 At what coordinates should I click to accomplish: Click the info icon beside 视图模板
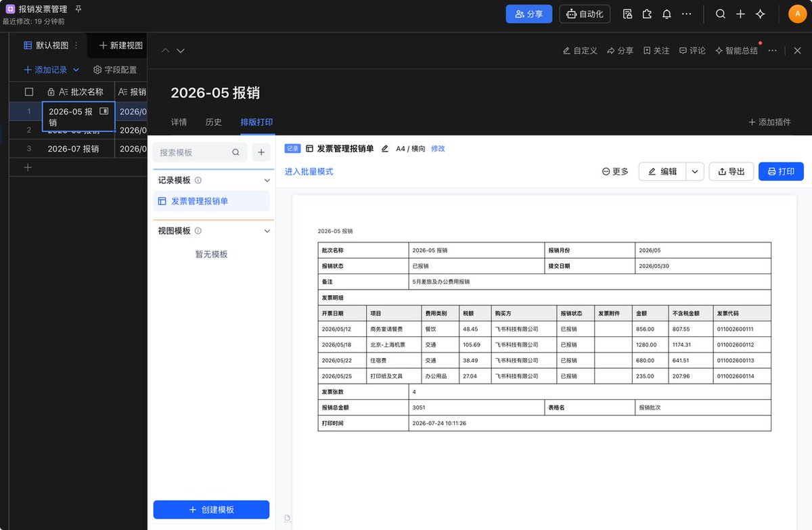pos(198,231)
